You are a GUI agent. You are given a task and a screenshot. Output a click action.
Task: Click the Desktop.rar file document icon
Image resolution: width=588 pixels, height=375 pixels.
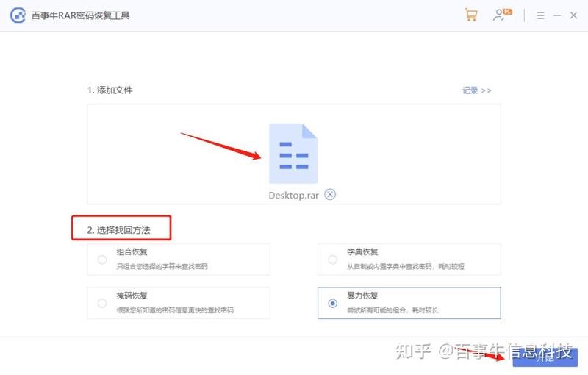293,154
